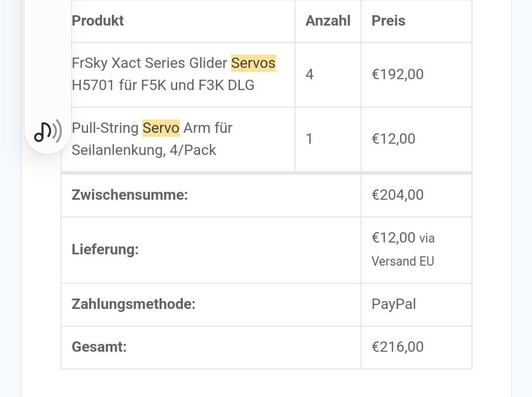The width and height of the screenshot is (532, 397).
Task: Select the Versand EU shipping text
Action: (403, 261)
